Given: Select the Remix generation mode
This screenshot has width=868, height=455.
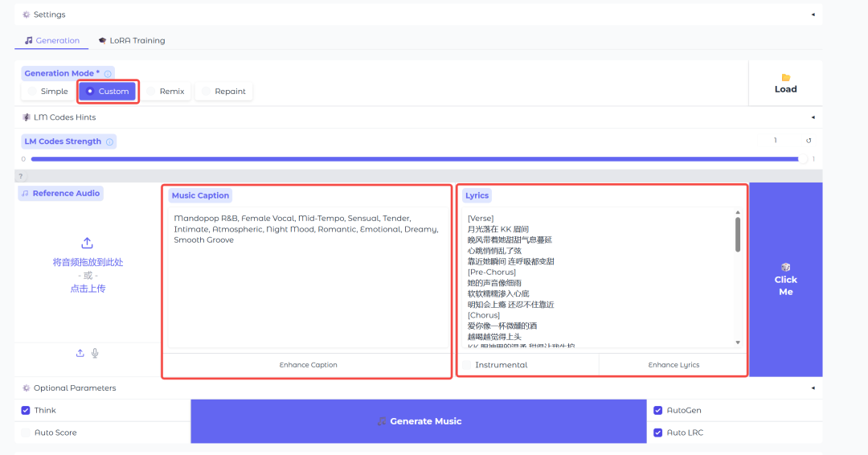Looking at the screenshot, I should (x=166, y=92).
